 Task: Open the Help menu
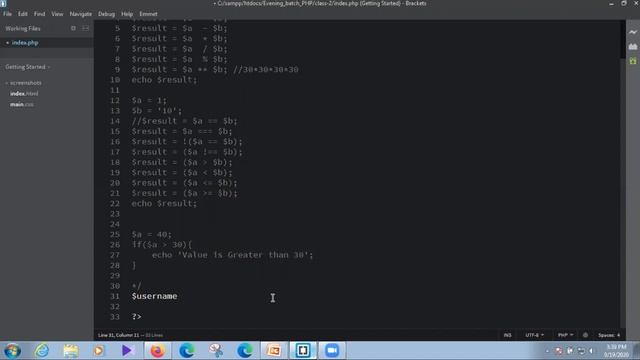[127, 14]
